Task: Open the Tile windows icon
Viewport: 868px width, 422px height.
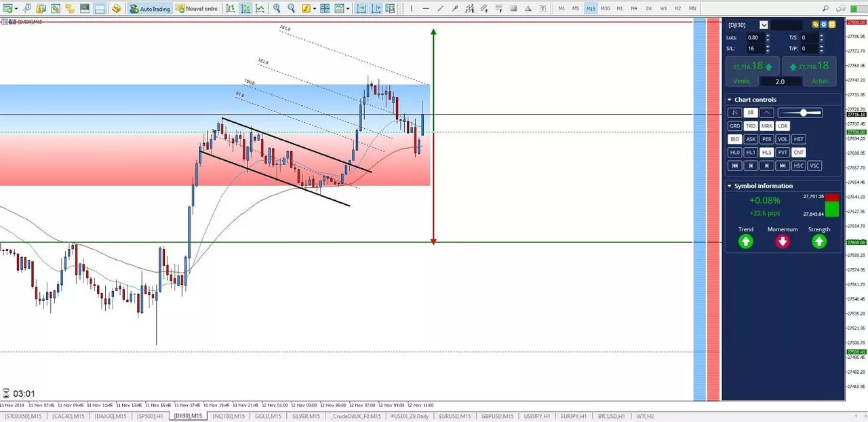Action: coord(325,9)
